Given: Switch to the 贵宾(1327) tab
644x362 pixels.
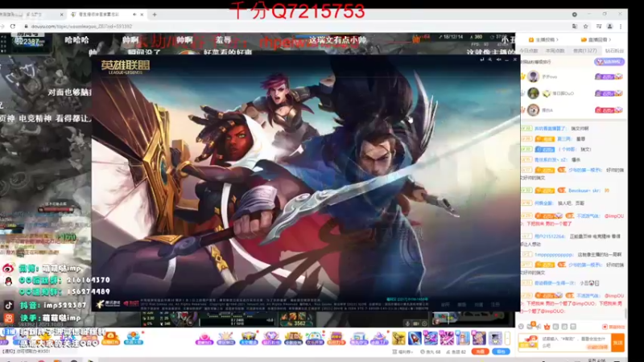Looking at the screenshot, I should [585, 51].
